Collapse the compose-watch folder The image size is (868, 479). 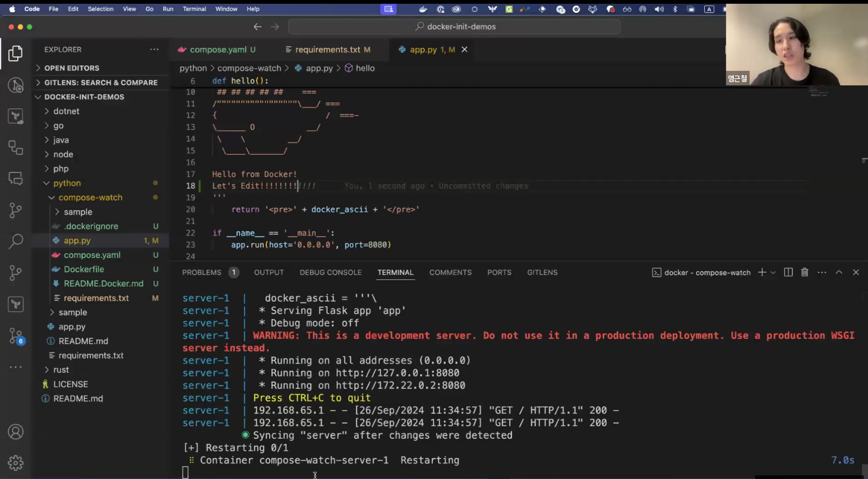[90, 198]
